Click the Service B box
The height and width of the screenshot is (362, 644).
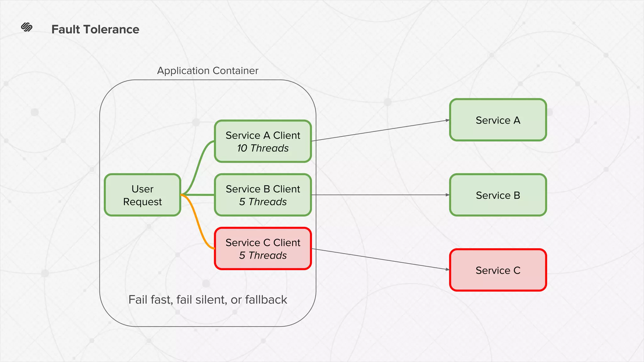point(498,195)
